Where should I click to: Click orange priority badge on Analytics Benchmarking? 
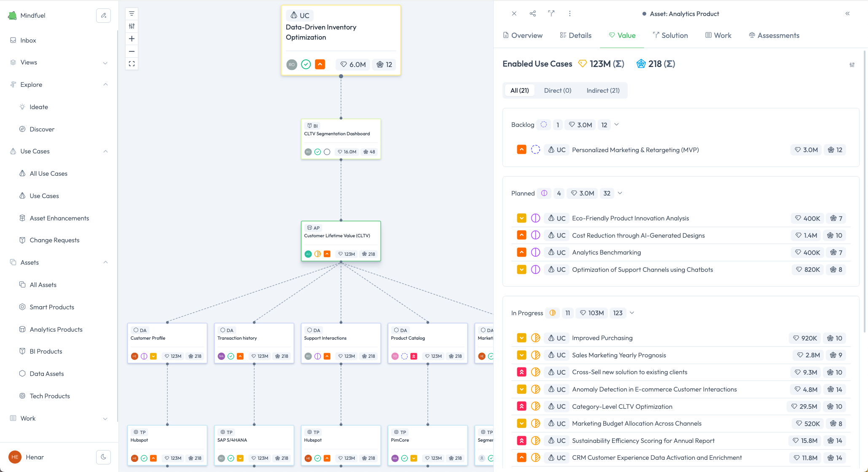521,252
